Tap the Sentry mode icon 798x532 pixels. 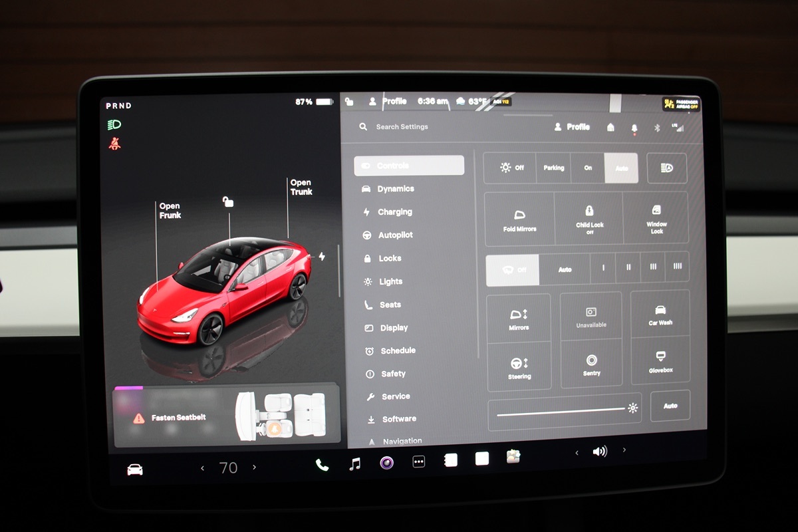pos(591,364)
